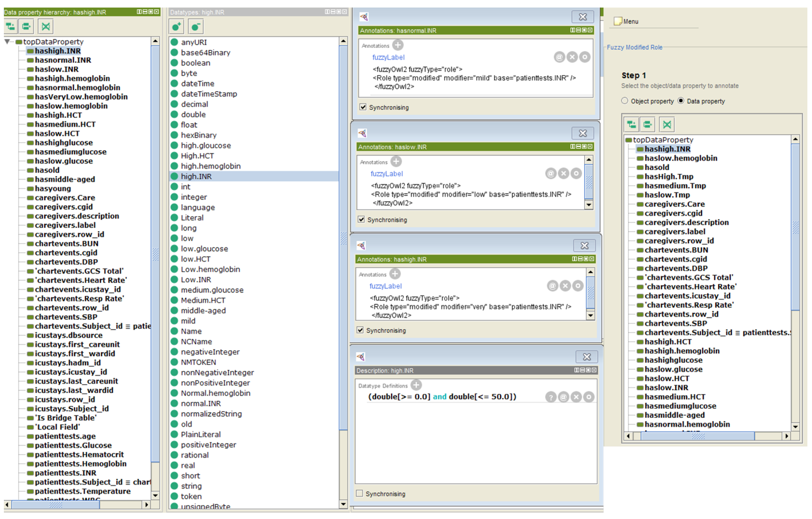The width and height of the screenshot is (812, 519).
Task: Uncheck Synchronising in hasnormal.INR panel
Action: 363,107
